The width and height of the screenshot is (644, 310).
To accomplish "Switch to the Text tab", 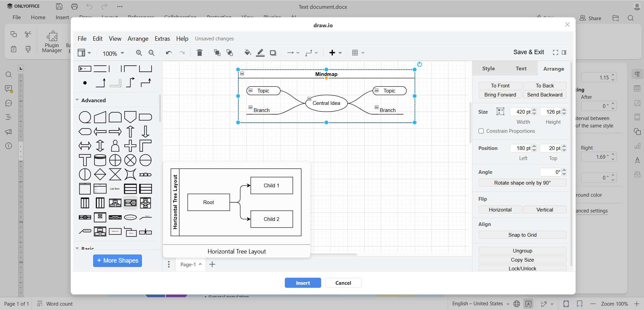I will tap(521, 69).
